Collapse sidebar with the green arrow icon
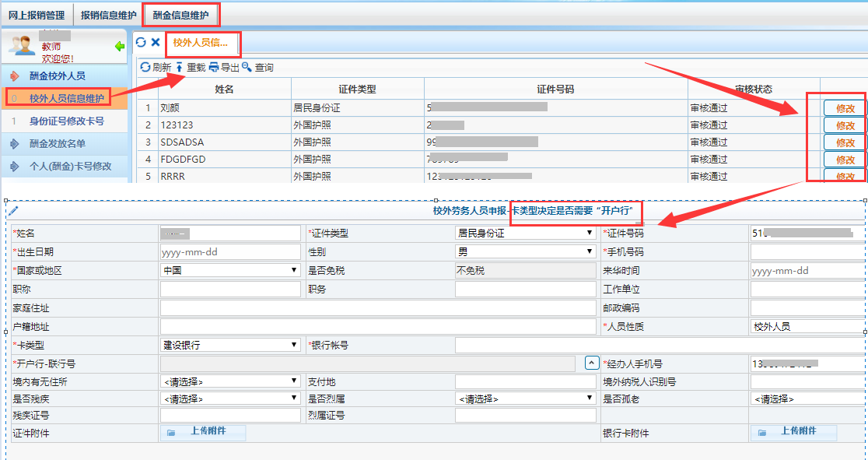 (119, 47)
